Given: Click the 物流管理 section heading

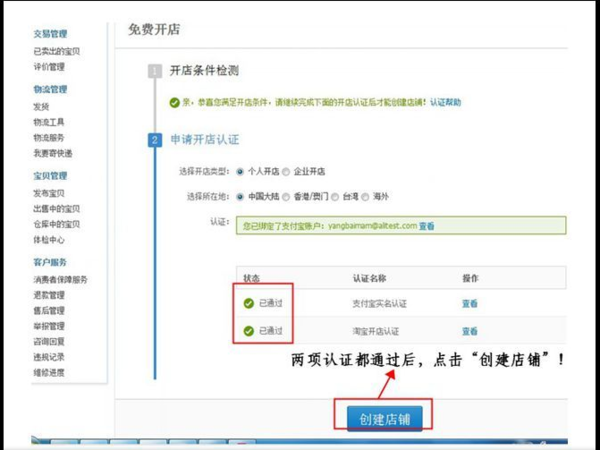Looking at the screenshot, I should coord(50,90).
